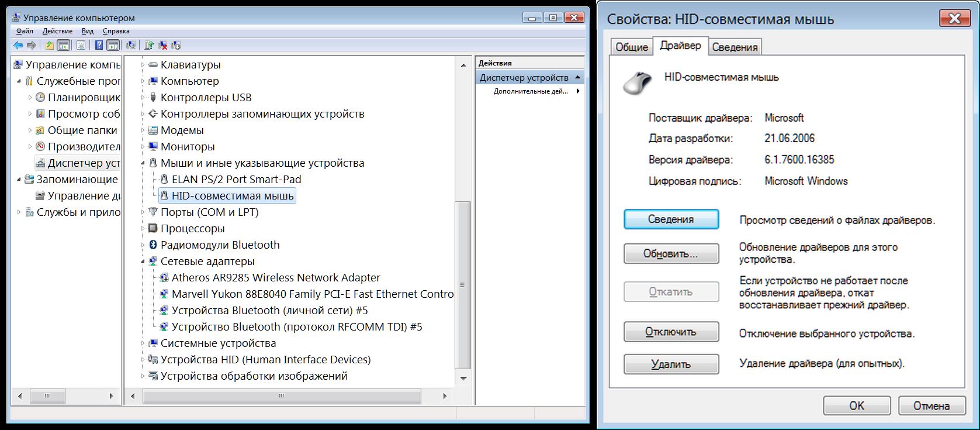Viewport: 980px width, 430px height.
Task: Click the Общие папки shared folder icon
Action: pos(40,130)
